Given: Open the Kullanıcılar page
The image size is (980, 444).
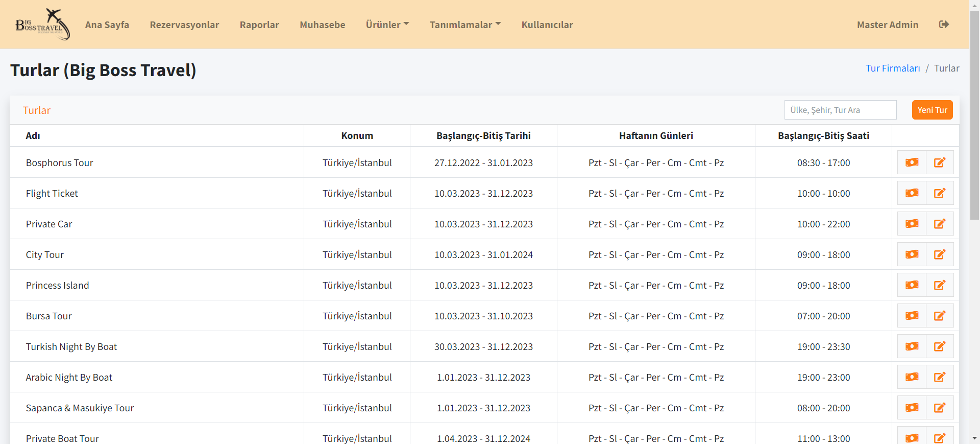Looking at the screenshot, I should coord(547,25).
